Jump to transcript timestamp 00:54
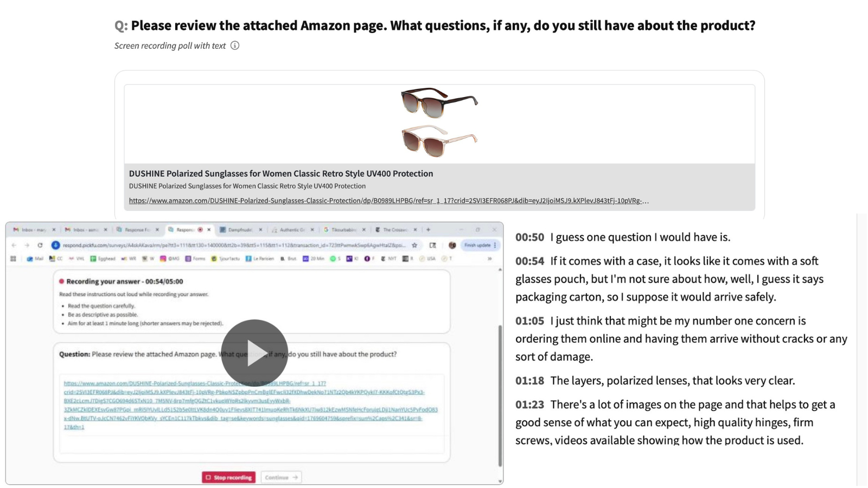868x488 pixels. [529, 261]
